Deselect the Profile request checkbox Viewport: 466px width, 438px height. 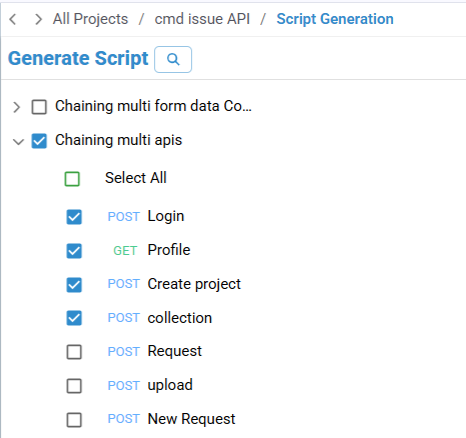pyautogui.click(x=74, y=251)
